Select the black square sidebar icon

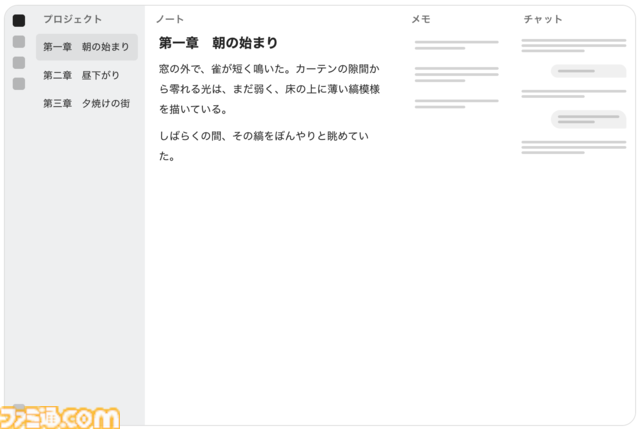point(19,20)
